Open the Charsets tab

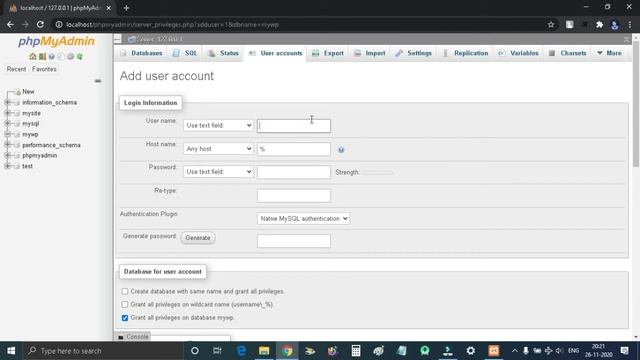568,53
